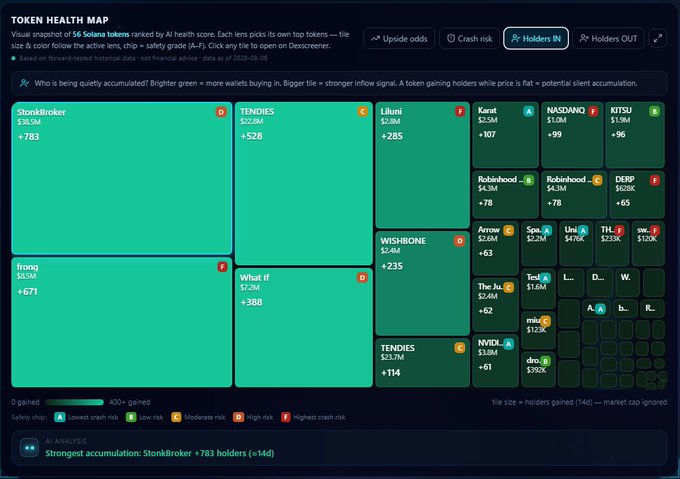
Task: Open the Karat +107 tile
Action: pos(506,135)
